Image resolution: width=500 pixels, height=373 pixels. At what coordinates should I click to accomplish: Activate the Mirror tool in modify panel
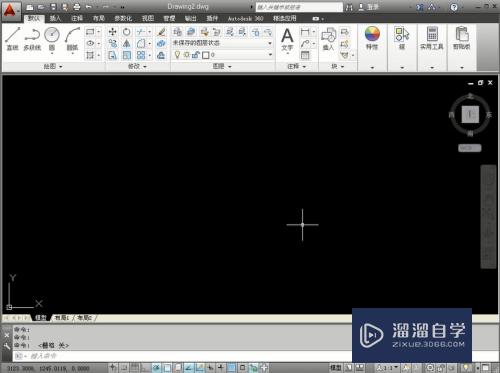(x=127, y=43)
